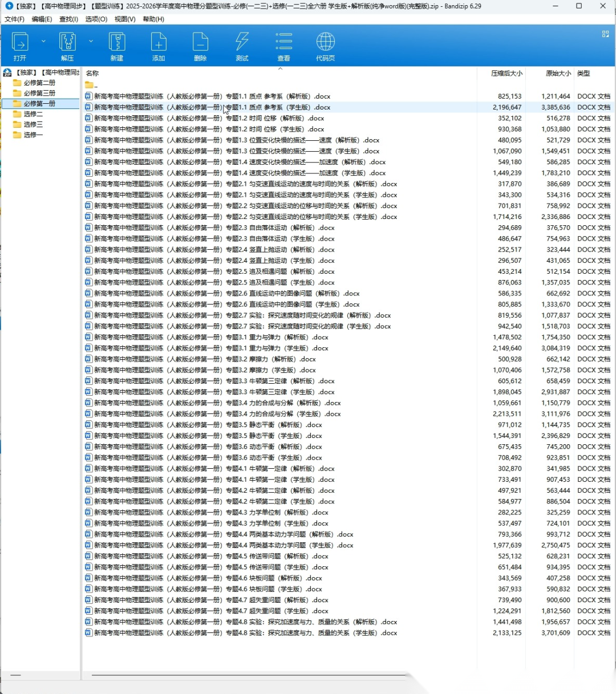Viewport: 616px width, 694px height.
Task: Toggle the view layout icon at top right
Action: tap(605, 34)
